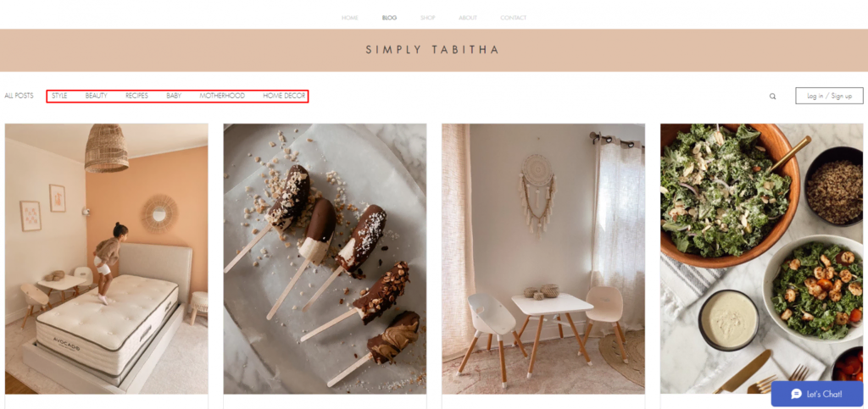Open the About page

coord(468,18)
